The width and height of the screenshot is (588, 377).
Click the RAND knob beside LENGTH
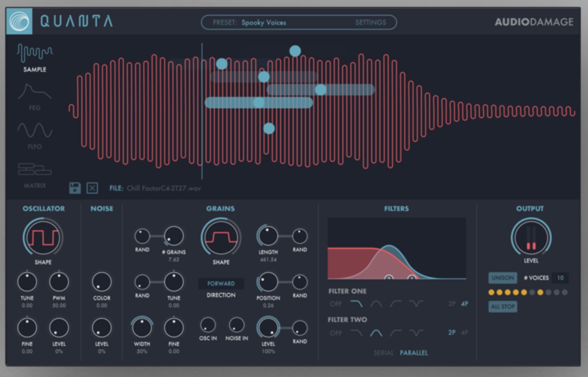[x=299, y=236]
